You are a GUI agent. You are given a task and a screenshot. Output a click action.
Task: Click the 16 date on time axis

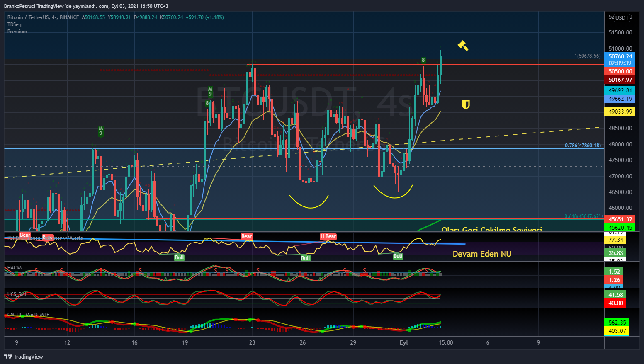point(134,342)
